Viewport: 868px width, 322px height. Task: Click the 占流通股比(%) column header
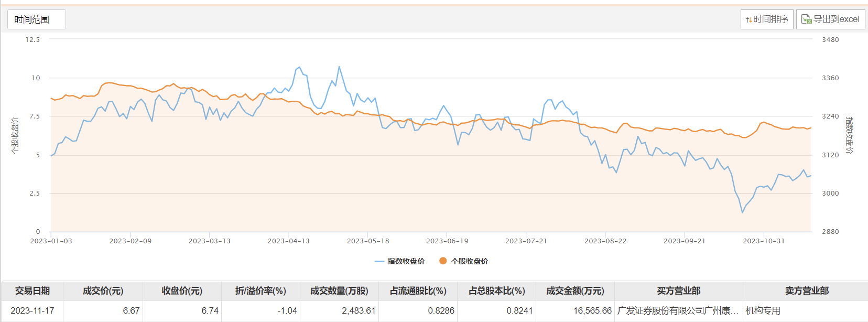418,291
